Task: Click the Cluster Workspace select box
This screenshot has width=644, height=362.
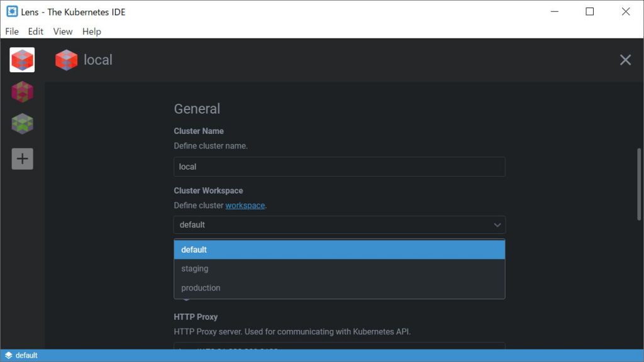Action: pos(339,225)
